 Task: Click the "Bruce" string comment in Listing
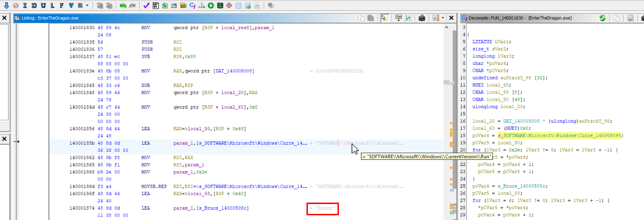click(x=322, y=208)
